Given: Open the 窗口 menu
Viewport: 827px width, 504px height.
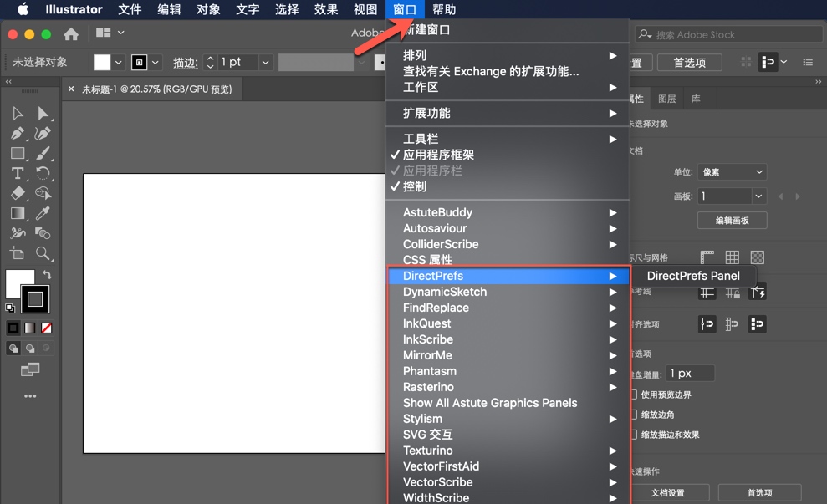Looking at the screenshot, I should pyautogui.click(x=404, y=9).
